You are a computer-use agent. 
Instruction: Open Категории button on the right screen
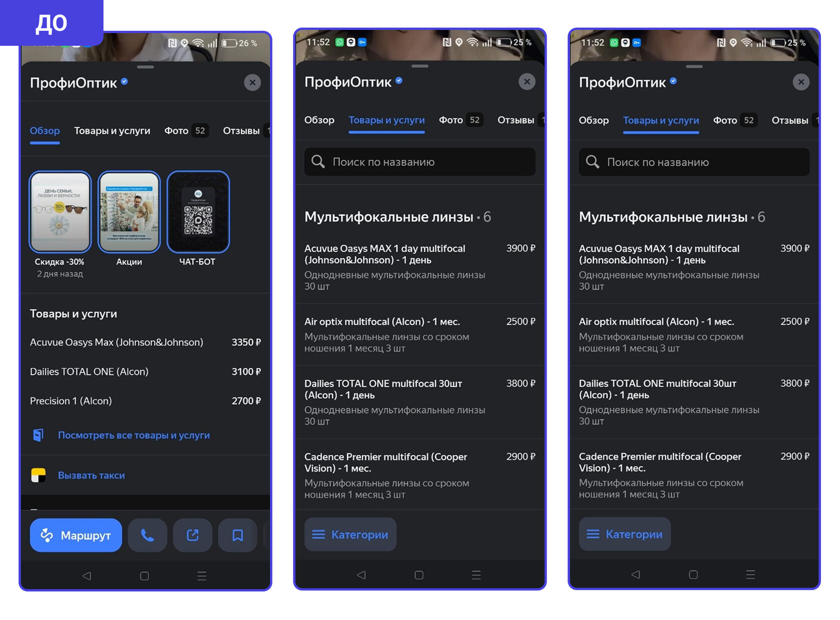(625, 534)
